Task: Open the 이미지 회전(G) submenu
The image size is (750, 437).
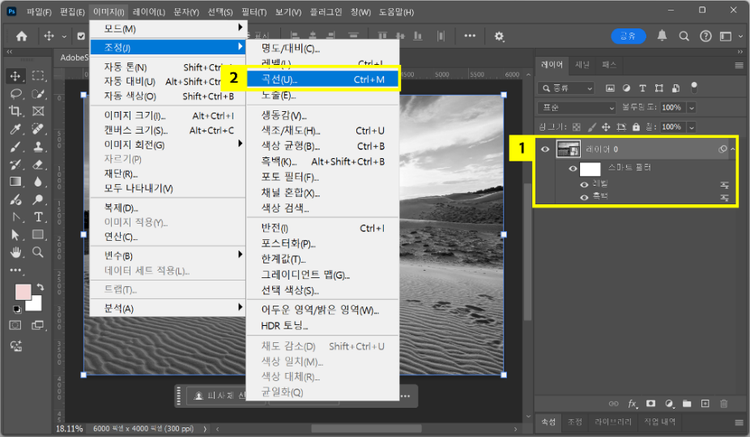Action: (168, 145)
